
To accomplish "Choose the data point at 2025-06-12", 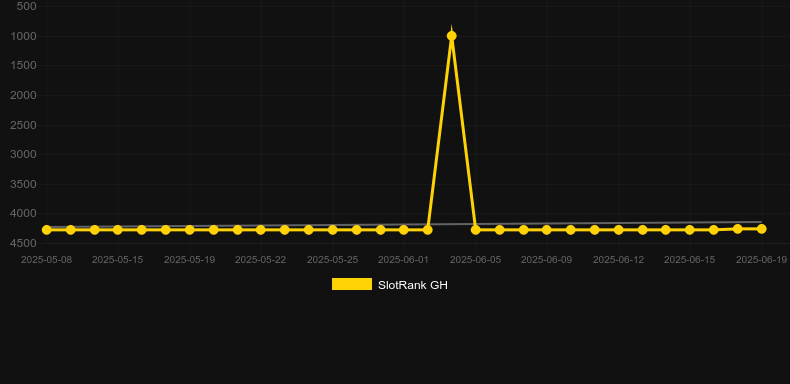I will click(x=619, y=230).
